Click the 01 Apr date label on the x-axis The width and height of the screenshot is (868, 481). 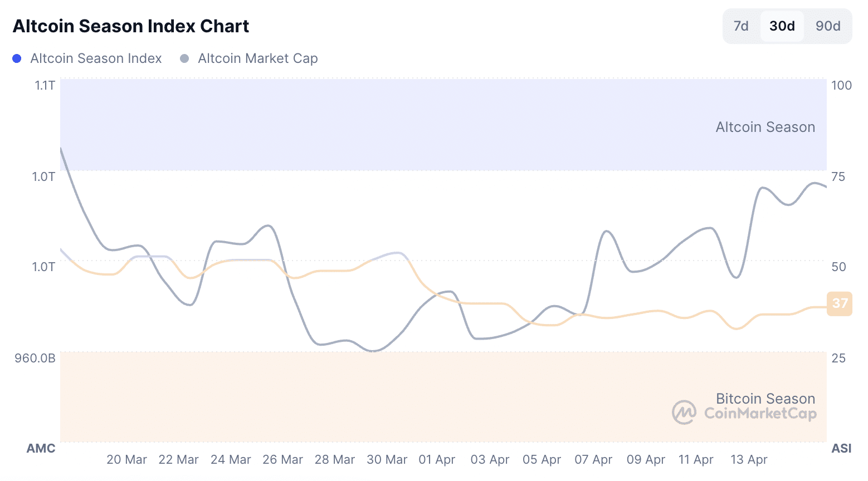pyautogui.click(x=437, y=459)
